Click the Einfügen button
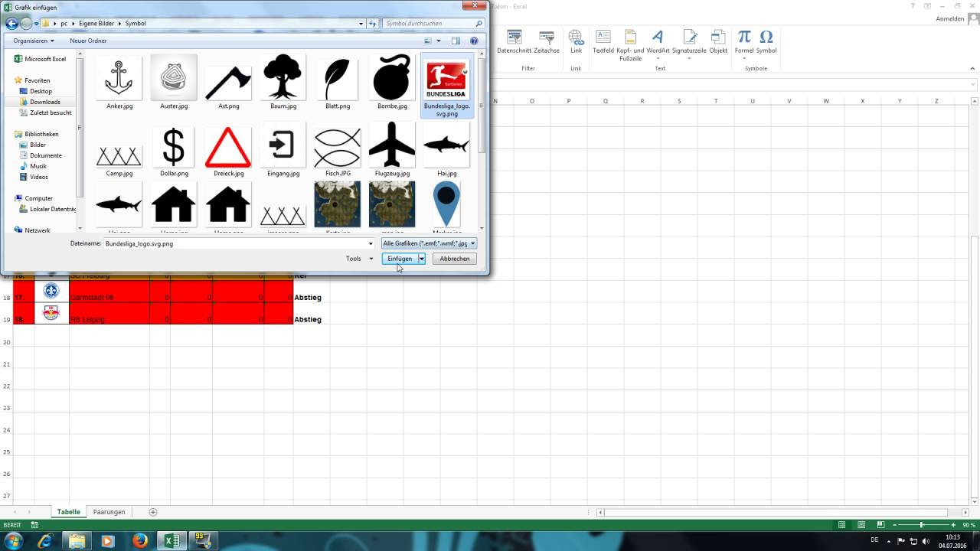This screenshot has width=980, height=551. coord(399,259)
